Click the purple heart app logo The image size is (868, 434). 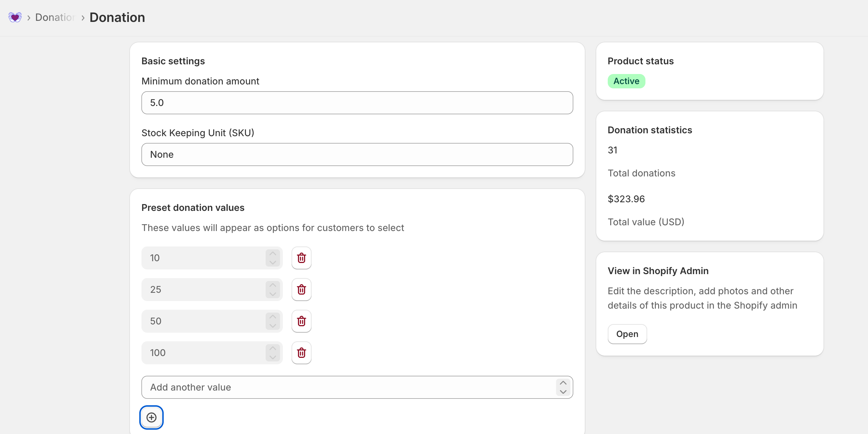pos(15,17)
